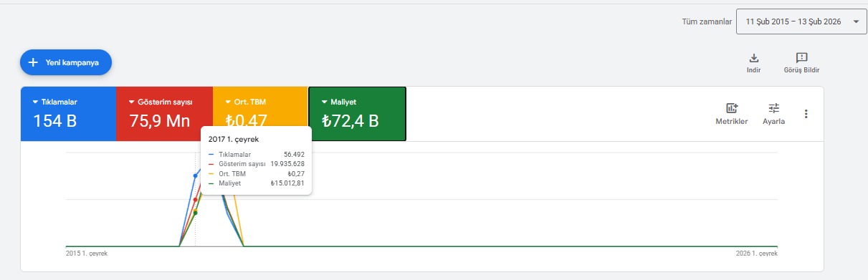Open the three-dot more options menu
This screenshot has height=280, width=868.
[806, 114]
